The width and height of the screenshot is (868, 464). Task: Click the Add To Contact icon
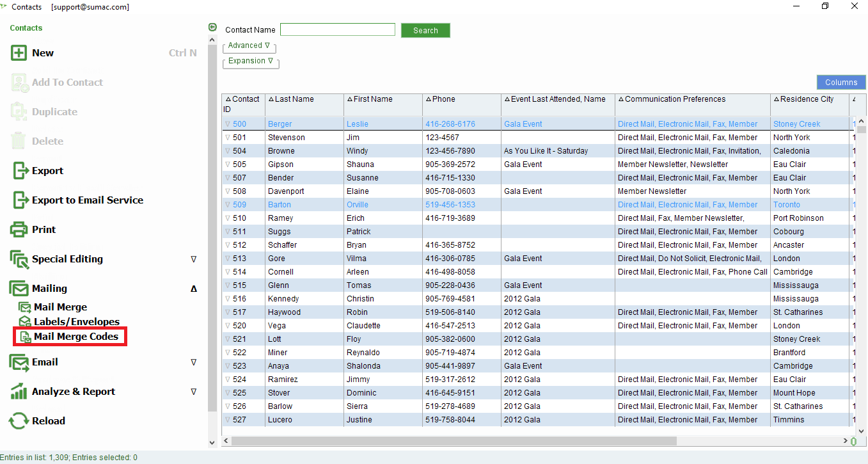(x=67, y=82)
